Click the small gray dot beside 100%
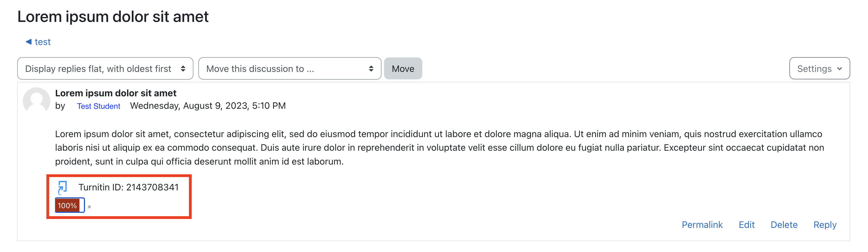The image size is (868, 252). click(x=89, y=206)
